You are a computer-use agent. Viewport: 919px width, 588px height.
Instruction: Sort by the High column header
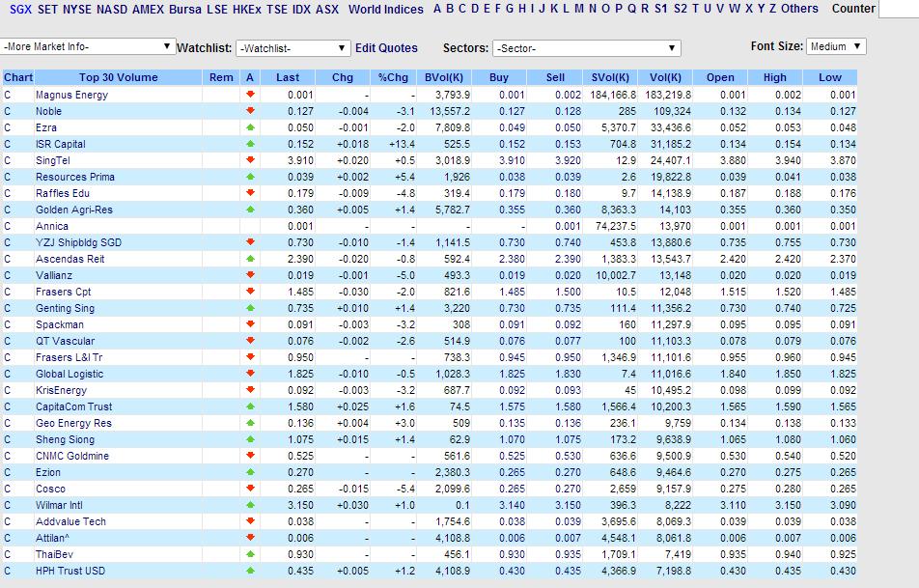click(x=775, y=77)
